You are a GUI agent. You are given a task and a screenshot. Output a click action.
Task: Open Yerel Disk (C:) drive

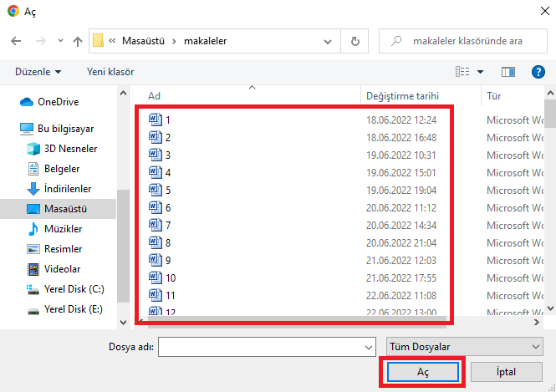(73, 289)
